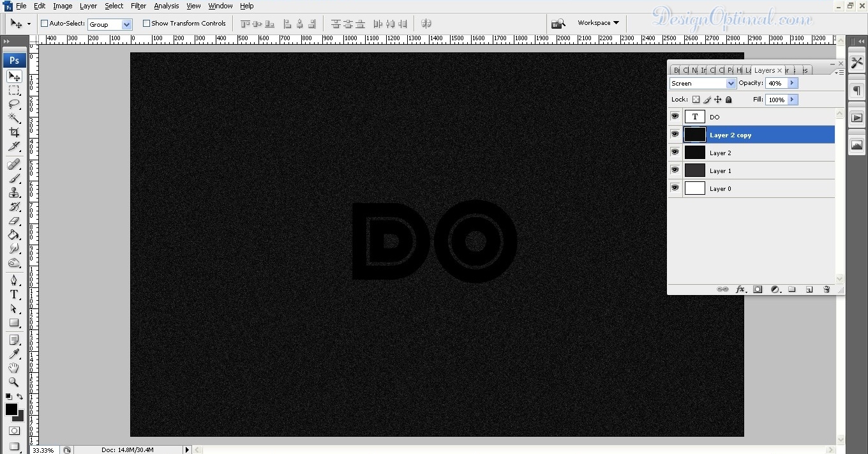This screenshot has height=454, width=868.
Task: Hide the Layer 2 copy layer
Action: click(x=675, y=134)
